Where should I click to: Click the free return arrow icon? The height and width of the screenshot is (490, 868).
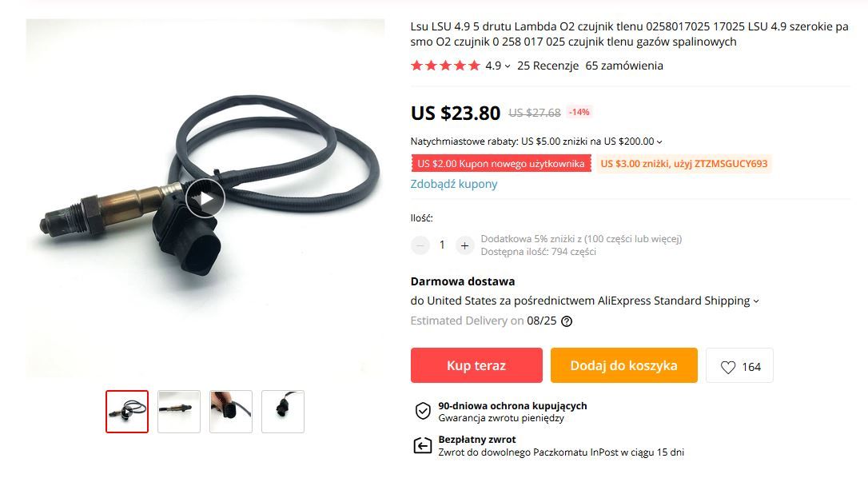(x=423, y=445)
